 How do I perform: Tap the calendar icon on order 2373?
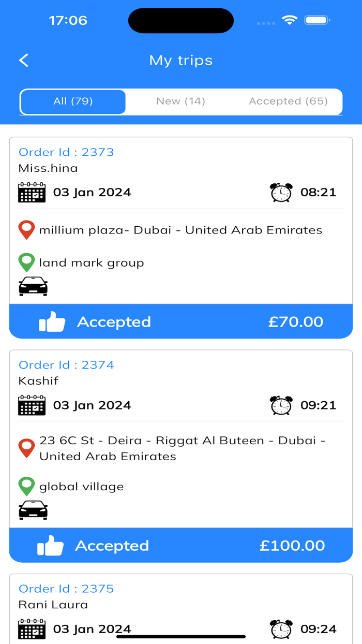tap(32, 192)
